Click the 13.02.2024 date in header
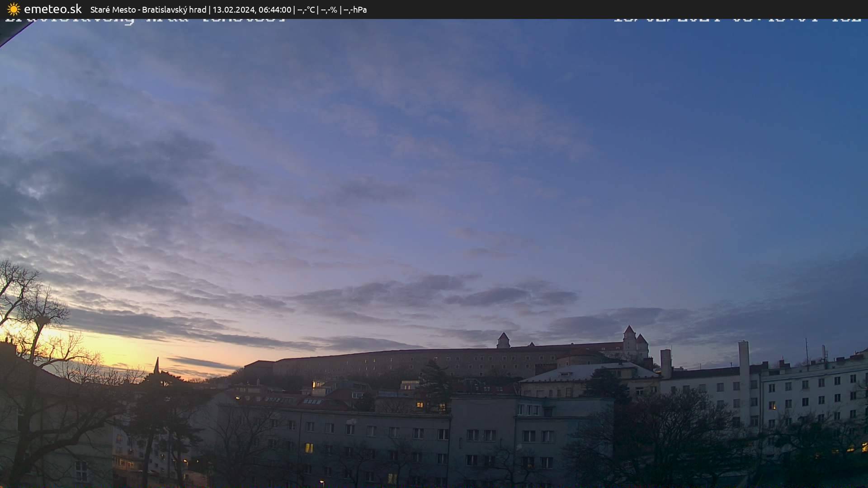 [x=233, y=9]
